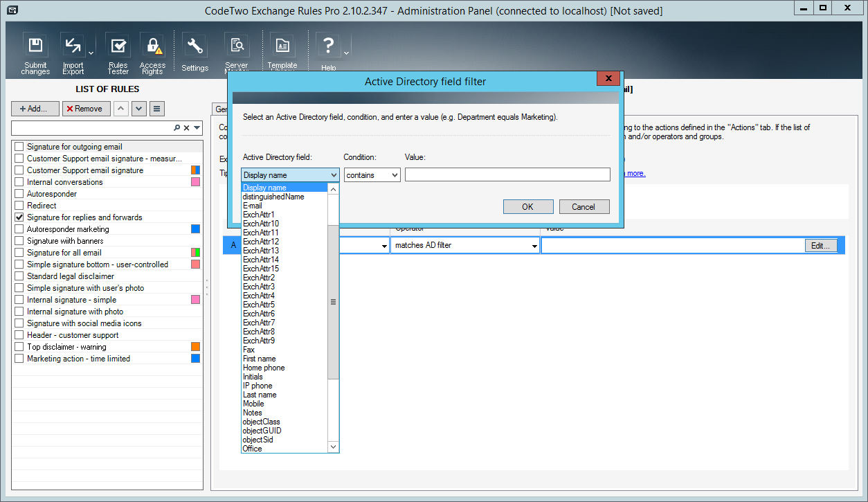Check the Signature with banners rule
The image size is (868, 502).
pos(19,241)
